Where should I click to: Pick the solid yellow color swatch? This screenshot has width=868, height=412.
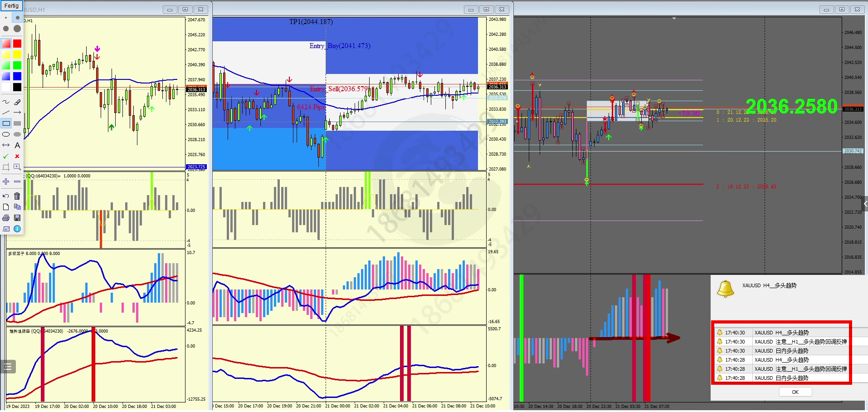coord(17,54)
